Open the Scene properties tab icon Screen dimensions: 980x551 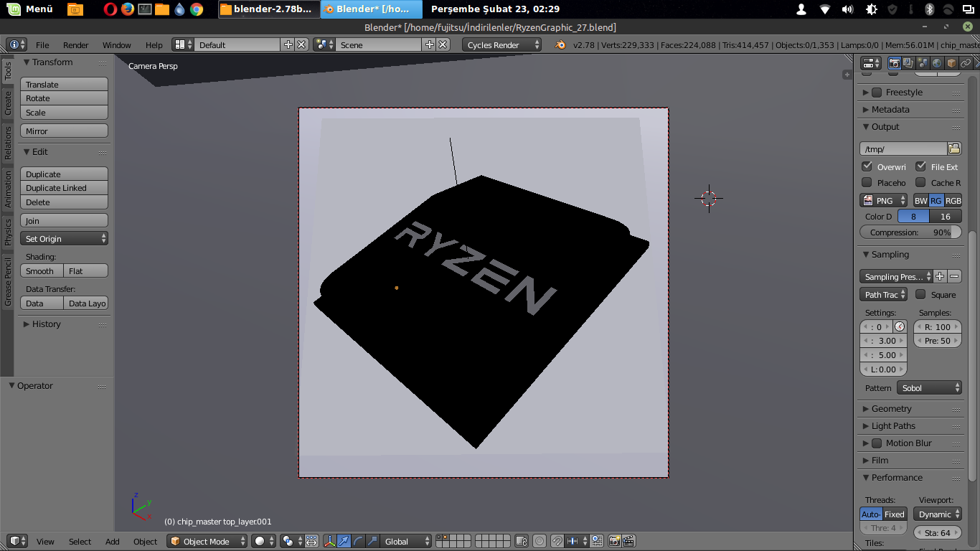tap(923, 63)
